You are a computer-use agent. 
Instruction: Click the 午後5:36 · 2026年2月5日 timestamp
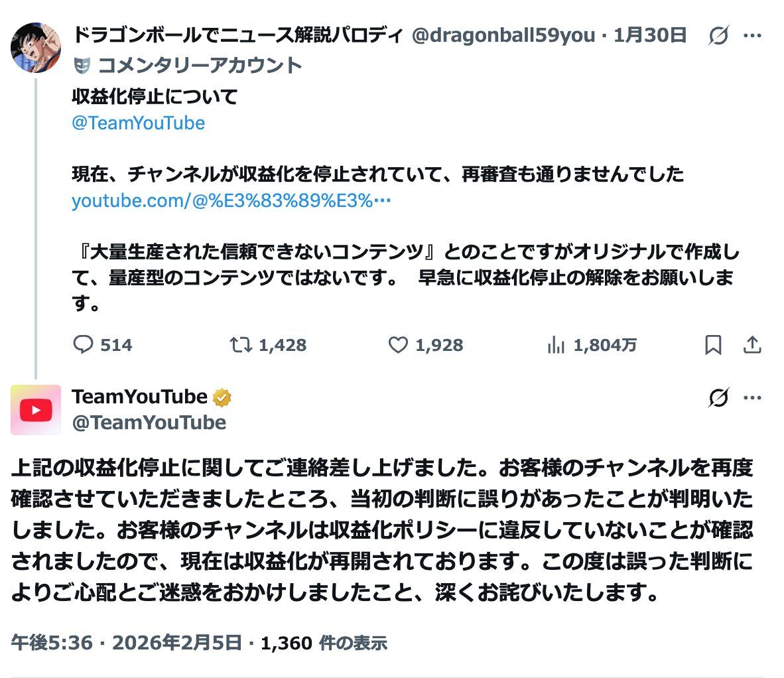click(x=126, y=642)
